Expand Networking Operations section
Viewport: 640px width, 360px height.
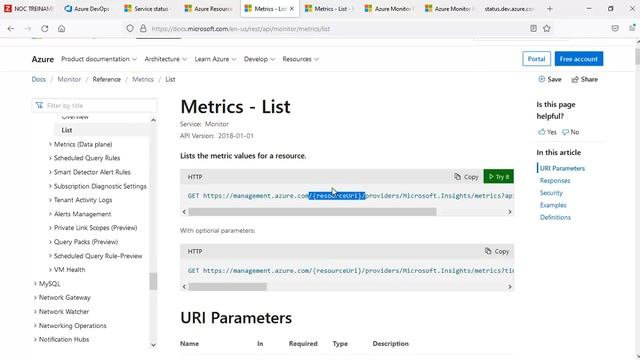(x=35, y=326)
